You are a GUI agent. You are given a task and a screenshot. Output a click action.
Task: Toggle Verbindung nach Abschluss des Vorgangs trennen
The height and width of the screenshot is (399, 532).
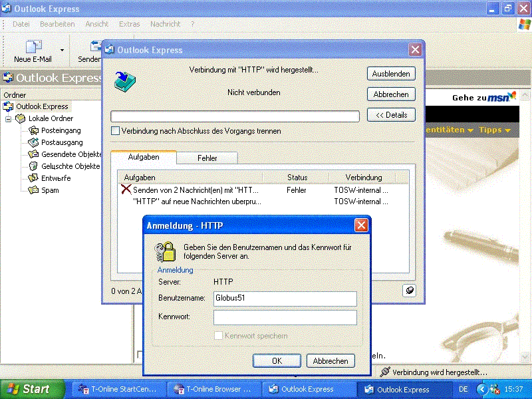115,130
